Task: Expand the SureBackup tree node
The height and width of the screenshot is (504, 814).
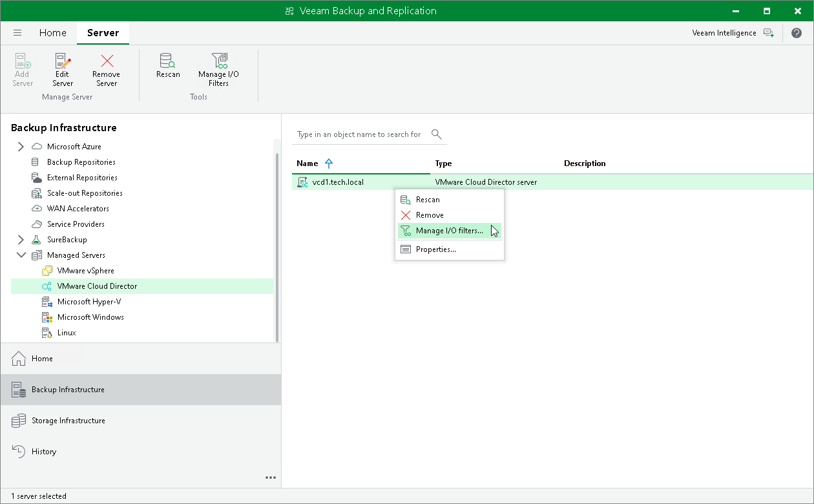Action: click(x=21, y=240)
